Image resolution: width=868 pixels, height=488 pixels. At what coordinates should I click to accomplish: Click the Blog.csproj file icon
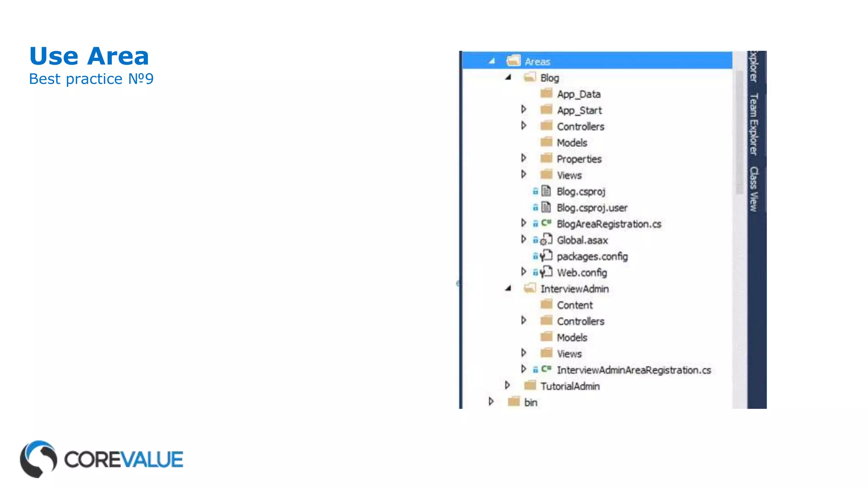pos(546,191)
